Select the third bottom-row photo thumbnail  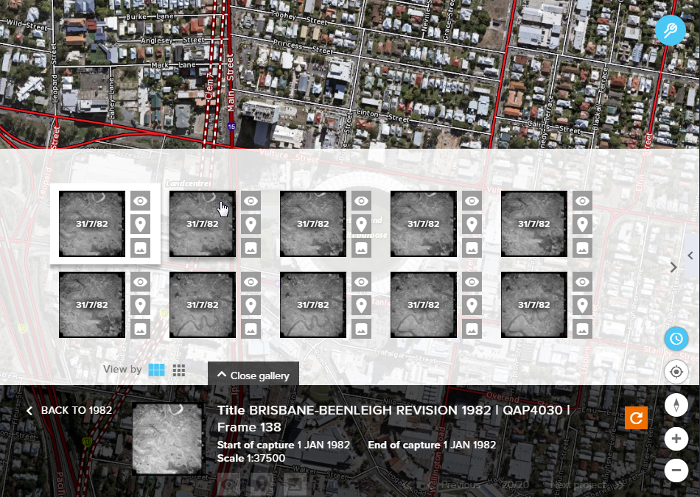(313, 305)
